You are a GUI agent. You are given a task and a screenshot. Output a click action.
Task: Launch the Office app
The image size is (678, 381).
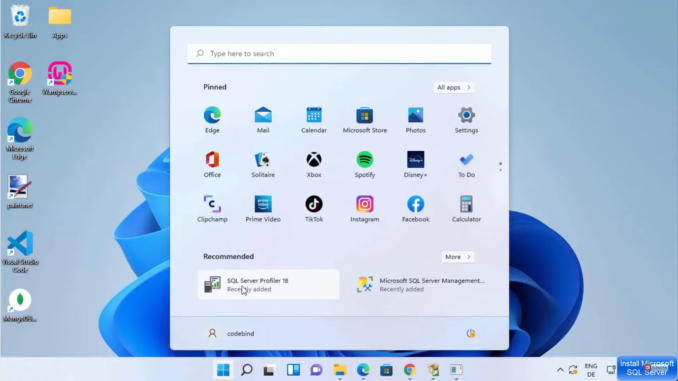coord(212,164)
